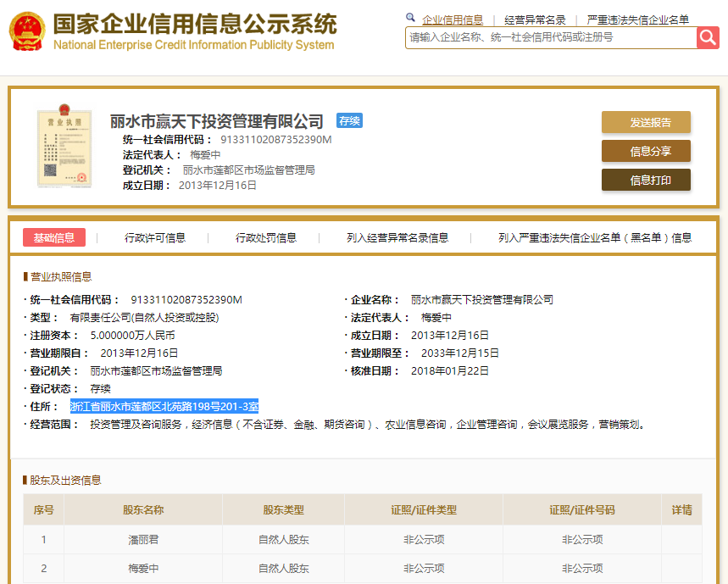Switch to the 基础信息 tab
The image size is (728, 584).
[x=54, y=237]
